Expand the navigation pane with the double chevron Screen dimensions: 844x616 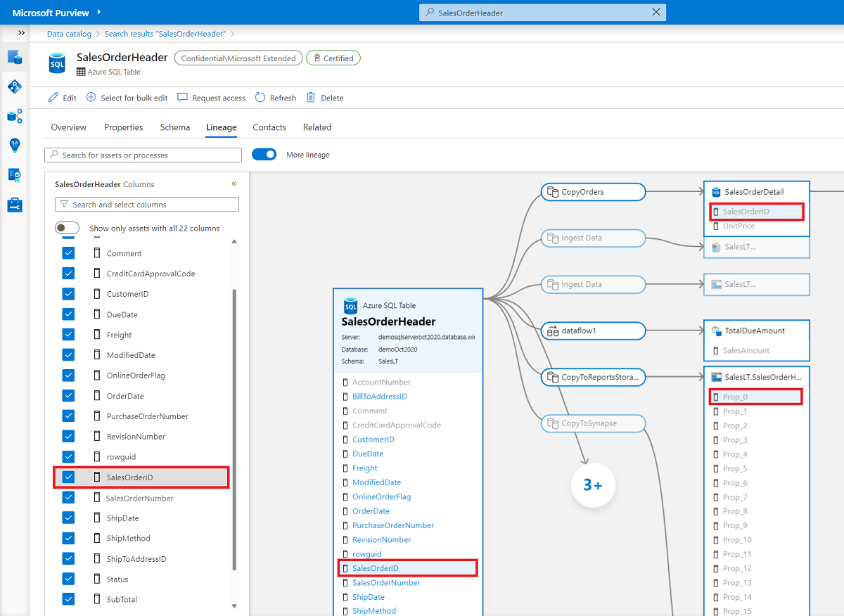point(21,32)
